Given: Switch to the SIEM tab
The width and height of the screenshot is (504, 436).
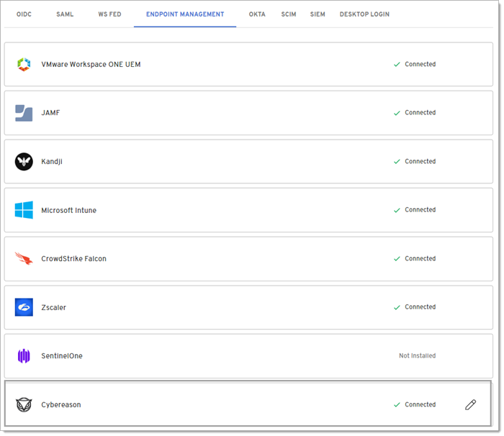Looking at the screenshot, I should [318, 14].
